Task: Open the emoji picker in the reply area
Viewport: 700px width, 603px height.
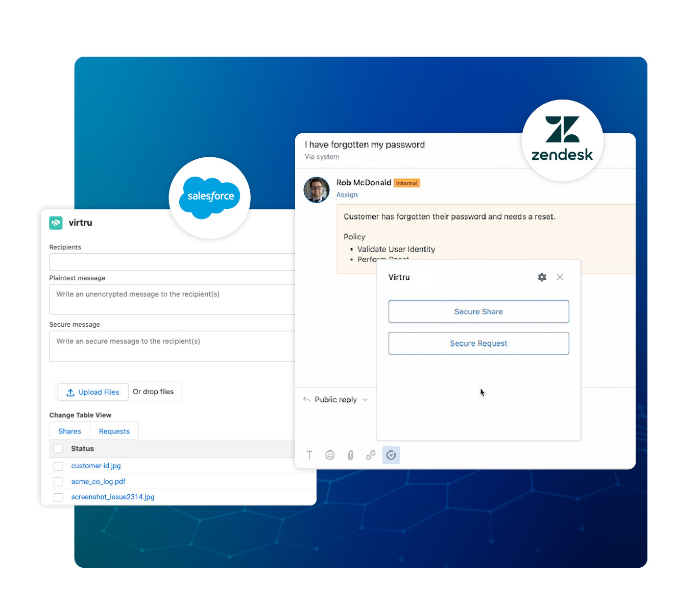Action: (330, 455)
